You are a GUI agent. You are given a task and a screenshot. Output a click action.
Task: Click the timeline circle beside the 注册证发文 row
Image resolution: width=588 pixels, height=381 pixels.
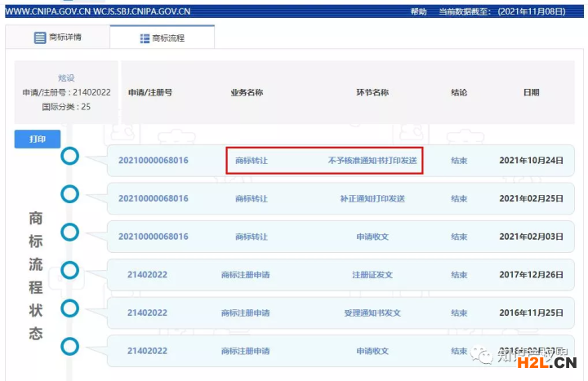70,270
